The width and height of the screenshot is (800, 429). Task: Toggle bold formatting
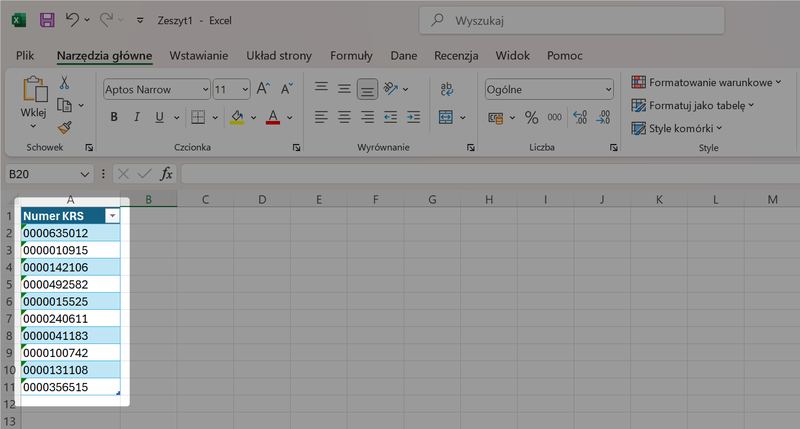pyautogui.click(x=114, y=117)
